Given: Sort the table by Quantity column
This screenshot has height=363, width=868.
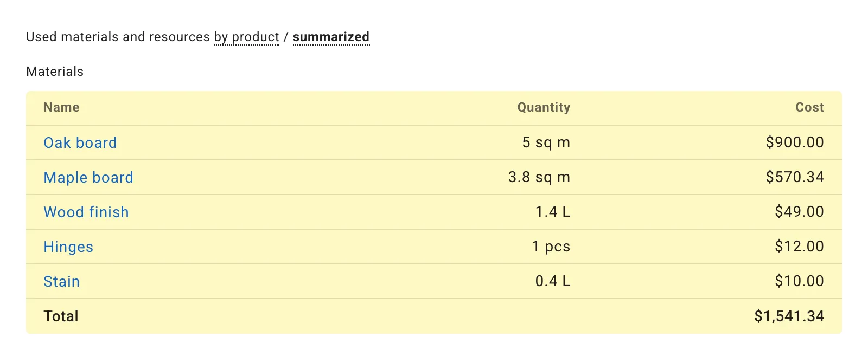Looking at the screenshot, I should click(x=544, y=107).
